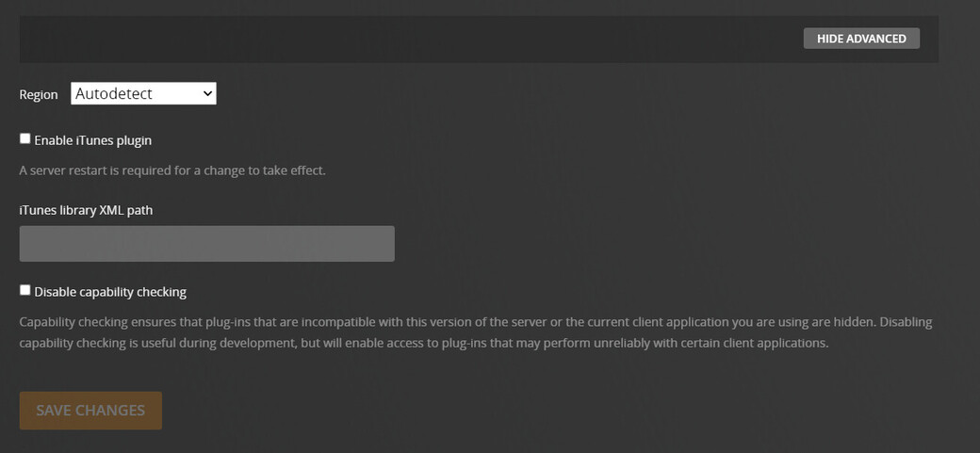Toggle the 'Disable capability checking' label text
Viewport: 980px width, 453px height.
point(110,292)
